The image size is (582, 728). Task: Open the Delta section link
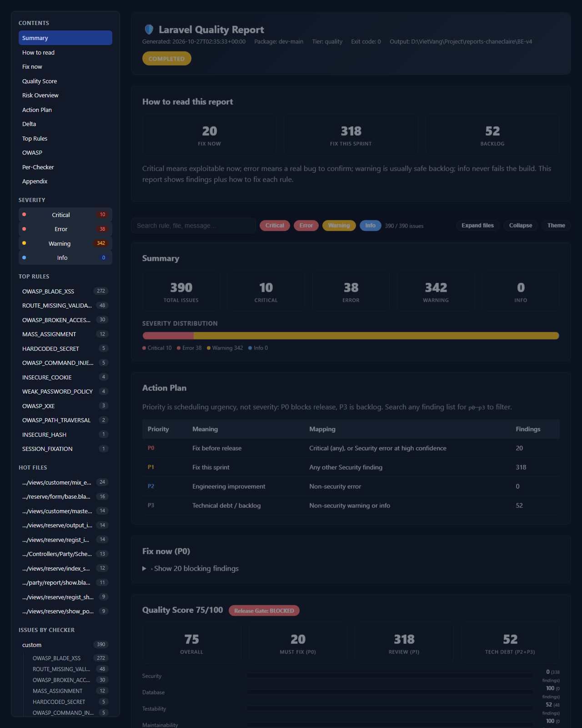point(65,124)
